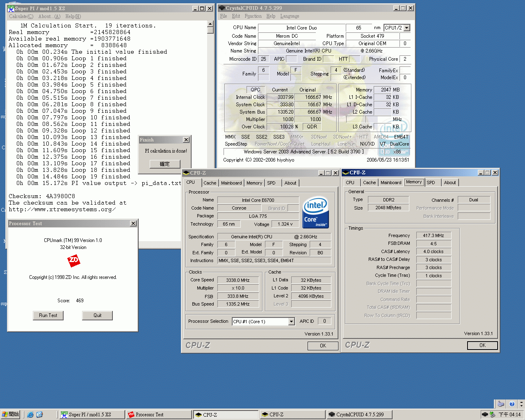Screen dimensions: 525x420
Task: Switch to CrystalCPUID from the taskbar
Action: (x=359, y=415)
